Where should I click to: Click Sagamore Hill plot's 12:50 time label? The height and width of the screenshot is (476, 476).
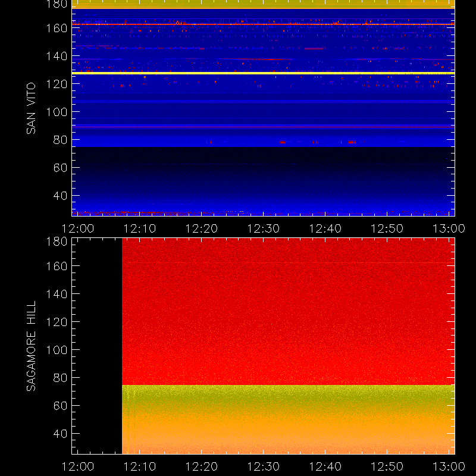[x=387, y=466]
